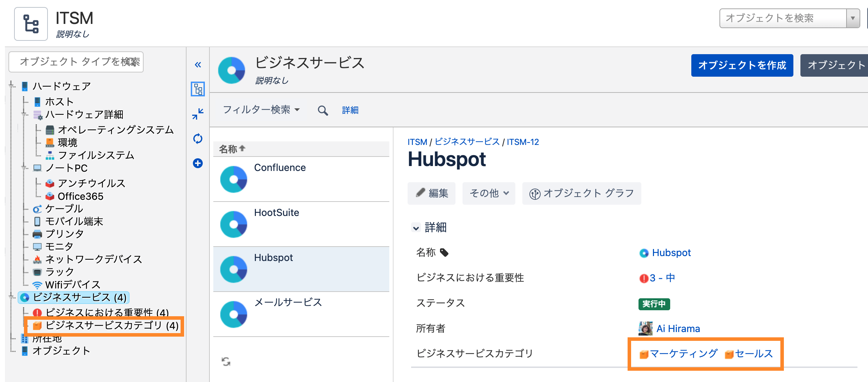Click the object type tree view icon
Image resolution: width=868 pixels, height=382 pixels.
198,89
